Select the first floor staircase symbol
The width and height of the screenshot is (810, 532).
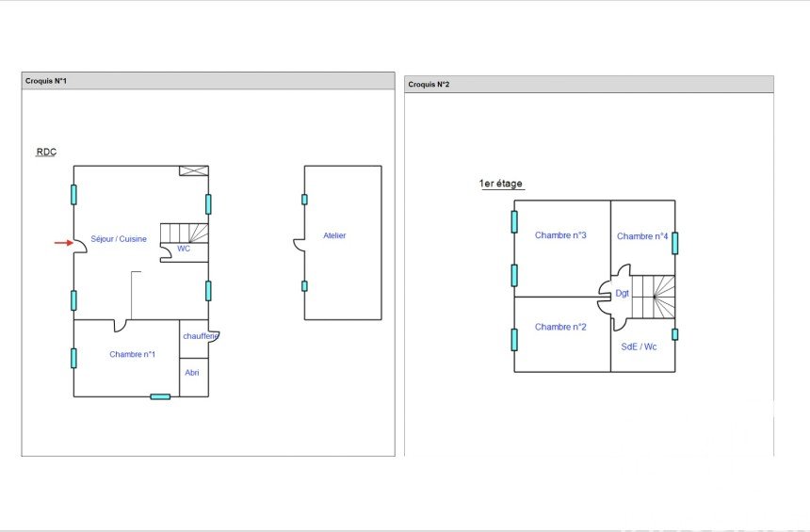(x=654, y=299)
